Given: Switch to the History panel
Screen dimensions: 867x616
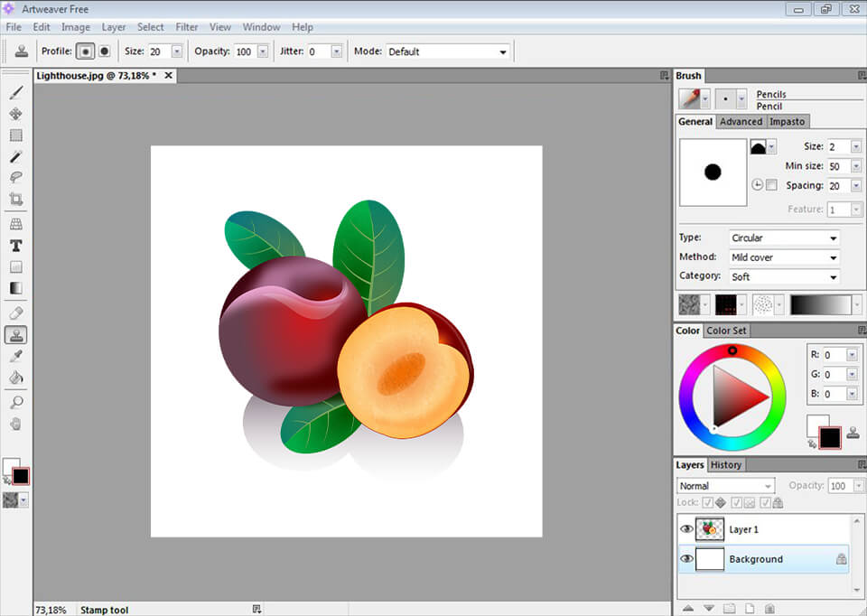Looking at the screenshot, I should [726, 464].
